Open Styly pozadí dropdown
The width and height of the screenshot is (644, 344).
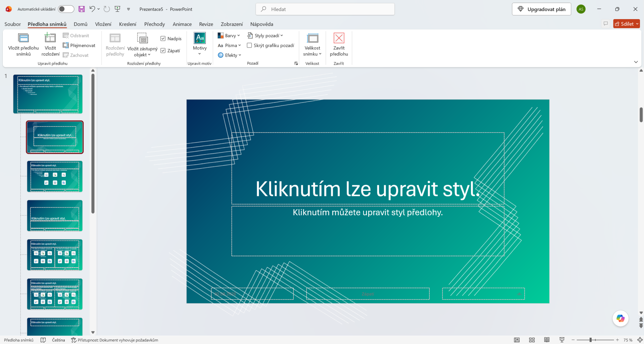click(x=265, y=36)
